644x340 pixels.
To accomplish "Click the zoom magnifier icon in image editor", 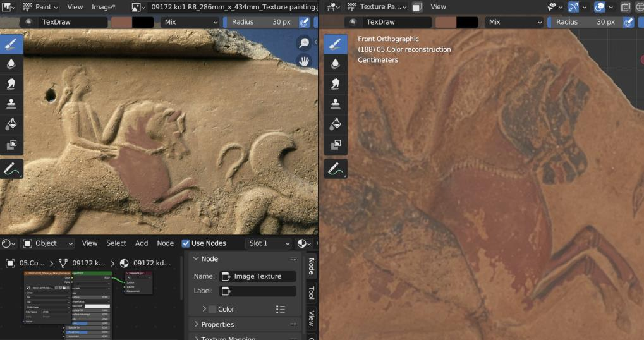I will click(x=304, y=42).
